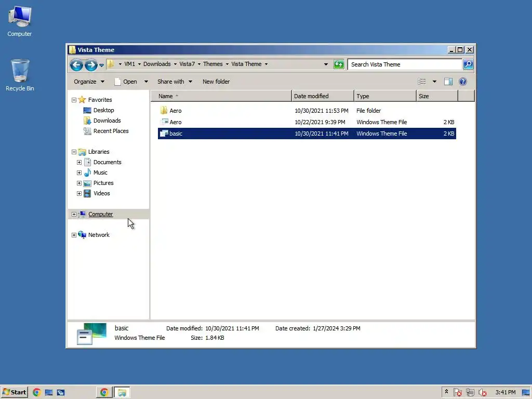Screen dimensions: 532x399
Task: Create a New folder
Action: [216, 82]
